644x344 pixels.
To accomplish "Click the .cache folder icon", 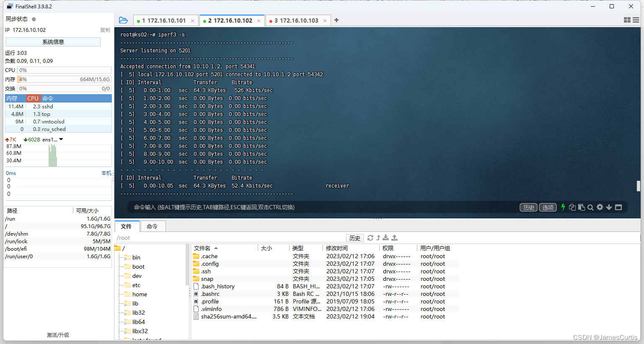I will pyautogui.click(x=196, y=256).
